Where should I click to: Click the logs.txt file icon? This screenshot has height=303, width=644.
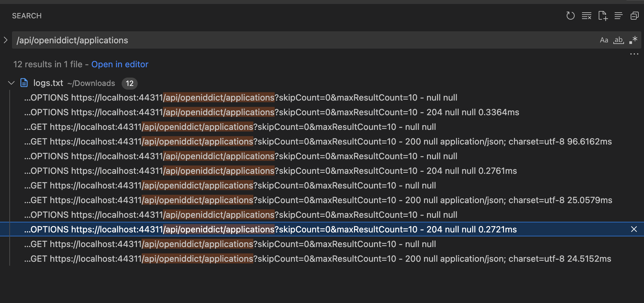click(24, 83)
